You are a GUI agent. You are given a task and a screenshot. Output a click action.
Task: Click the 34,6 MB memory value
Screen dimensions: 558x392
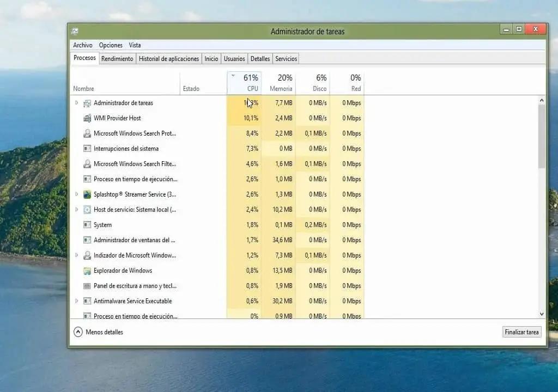pos(283,240)
